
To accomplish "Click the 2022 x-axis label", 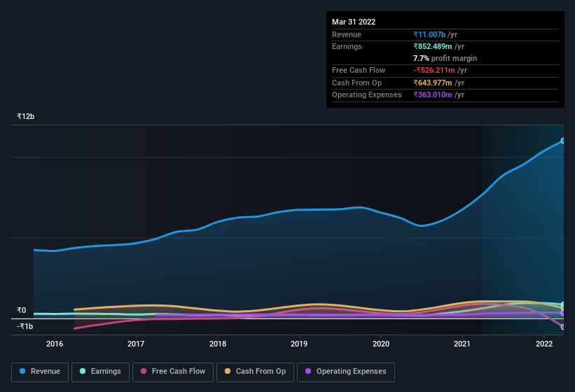I will (544, 344).
